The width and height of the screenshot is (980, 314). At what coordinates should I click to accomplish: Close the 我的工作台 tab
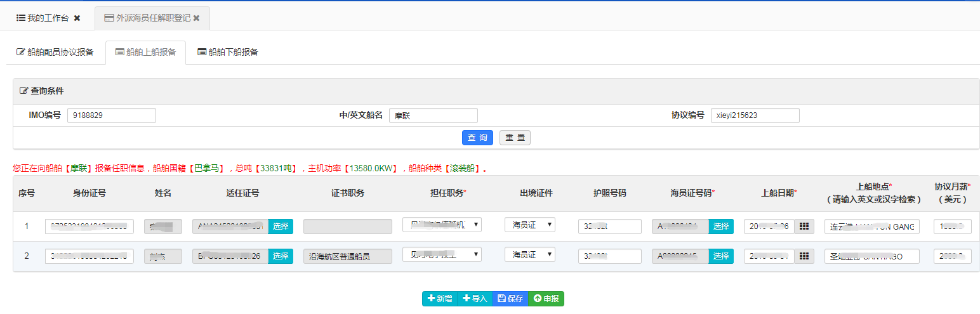pyautogui.click(x=77, y=18)
